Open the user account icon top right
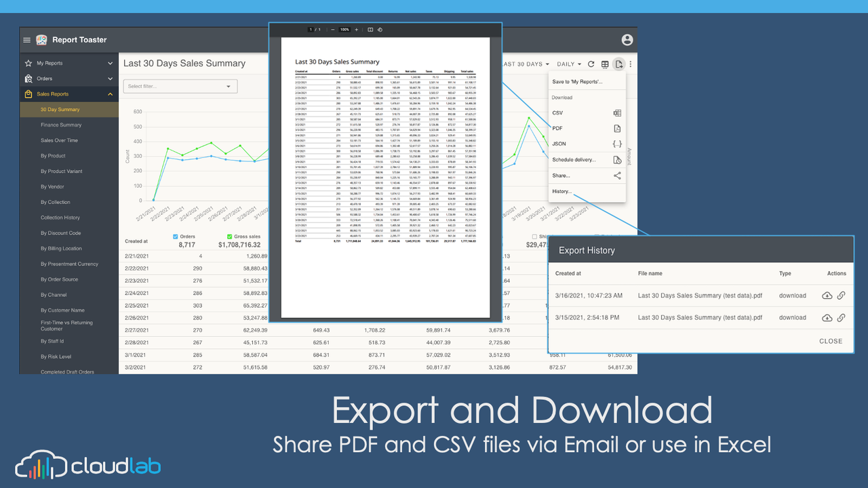The width and height of the screenshot is (868, 488). click(627, 39)
